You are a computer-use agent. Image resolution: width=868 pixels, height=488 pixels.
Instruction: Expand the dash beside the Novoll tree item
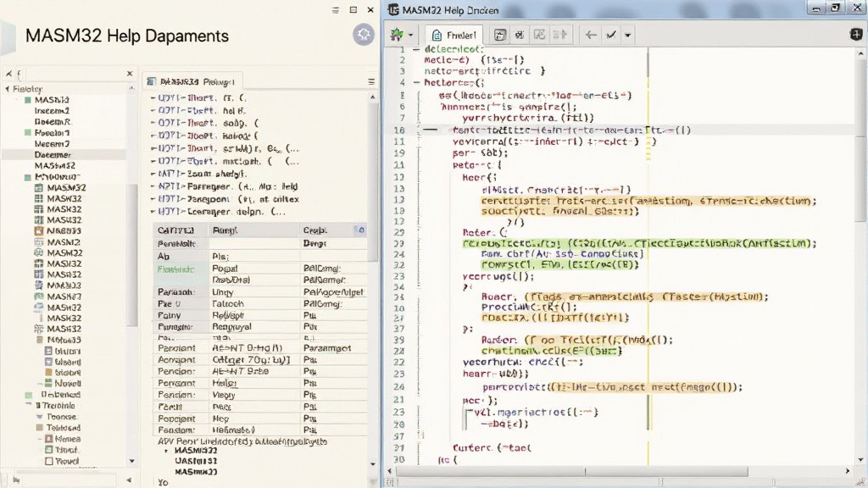coord(39,384)
